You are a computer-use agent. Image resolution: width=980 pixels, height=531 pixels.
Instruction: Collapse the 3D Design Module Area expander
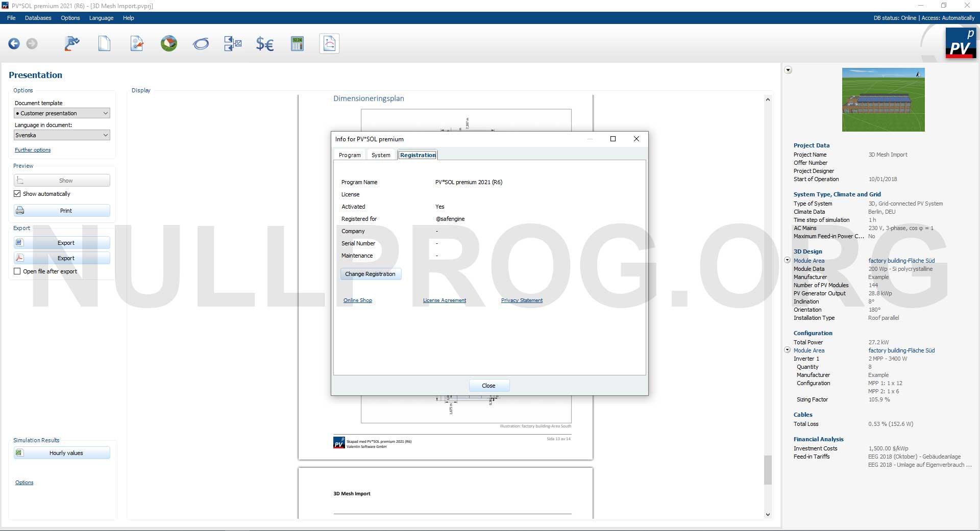point(787,260)
